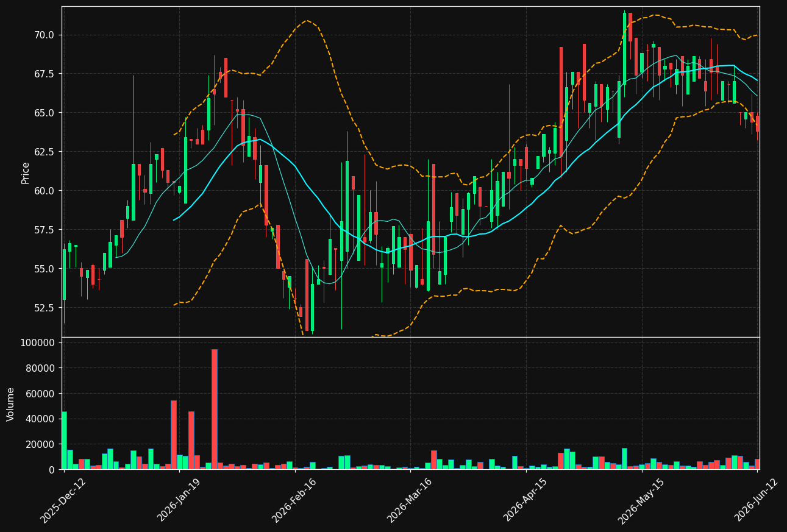Click the 57.5 price axis tick
The width and height of the screenshot is (787, 532).
[45, 230]
